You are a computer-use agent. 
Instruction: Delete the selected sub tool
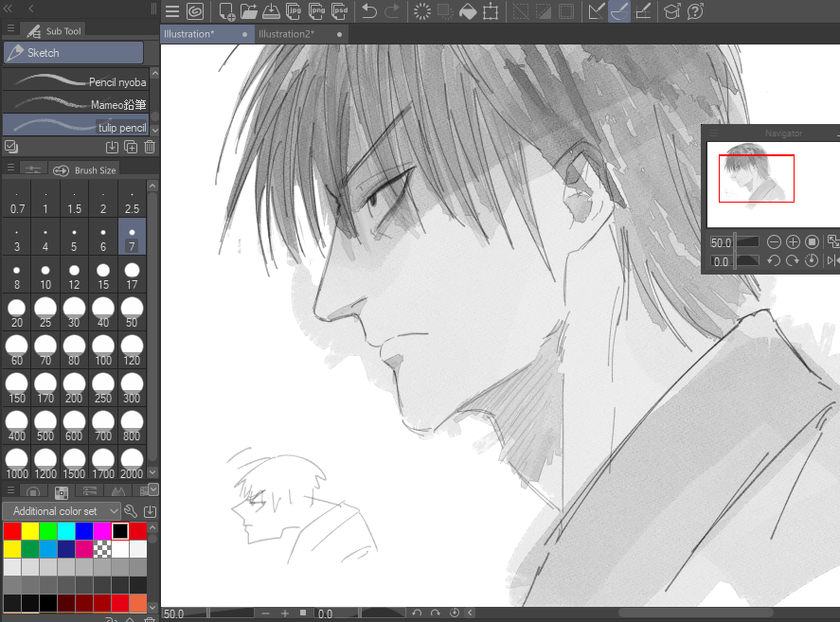point(149,147)
